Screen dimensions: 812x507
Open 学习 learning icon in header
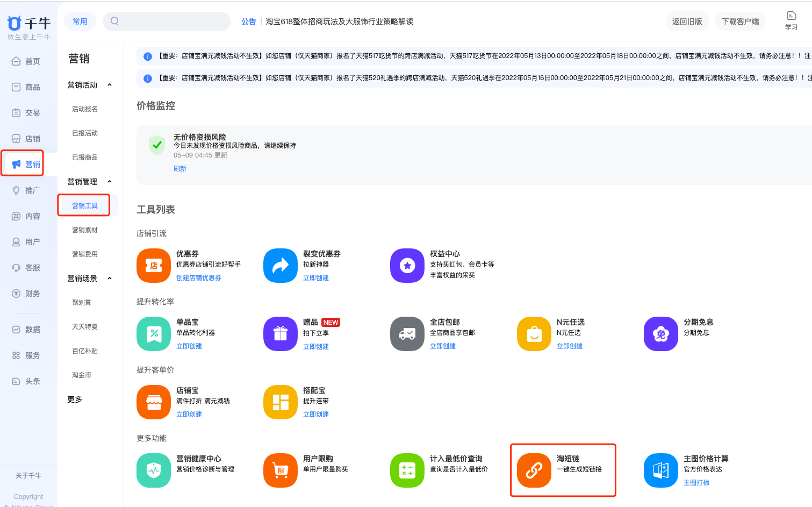tap(791, 21)
